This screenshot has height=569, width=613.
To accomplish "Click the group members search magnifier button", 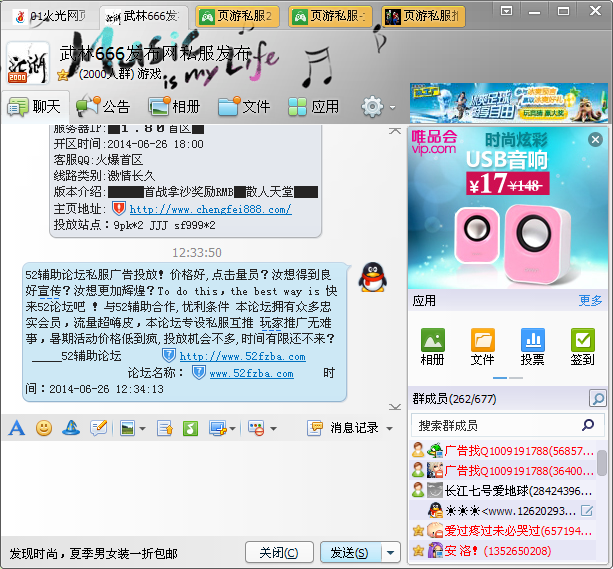I will [x=598, y=398].
